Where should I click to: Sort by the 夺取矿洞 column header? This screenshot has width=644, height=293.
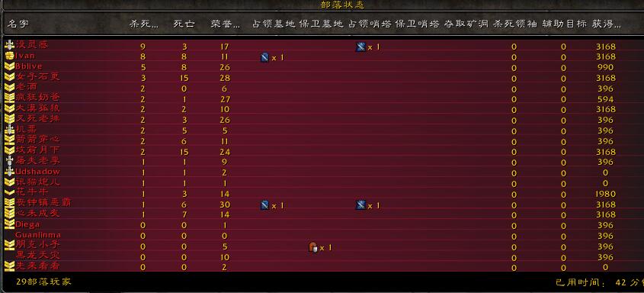coord(466,24)
